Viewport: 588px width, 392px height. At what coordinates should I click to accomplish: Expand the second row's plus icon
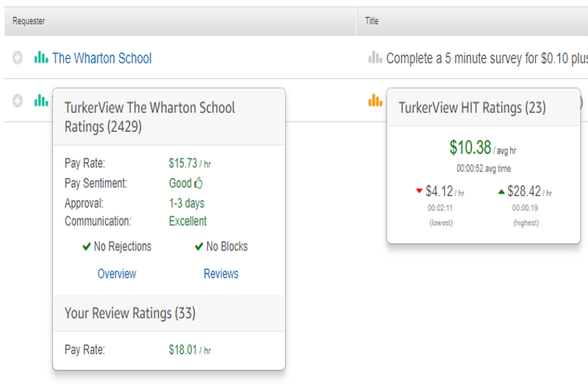[x=18, y=101]
